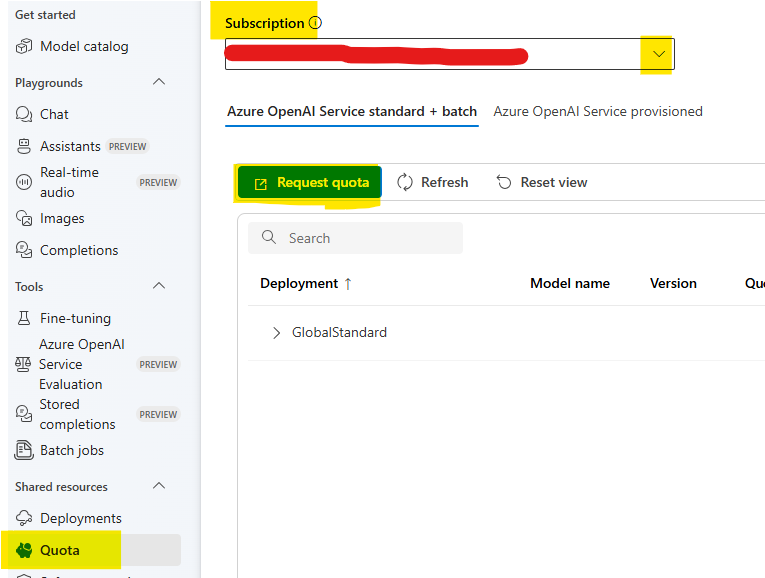The width and height of the screenshot is (765, 578).
Task: Open the Chat playground
Action: 54,114
